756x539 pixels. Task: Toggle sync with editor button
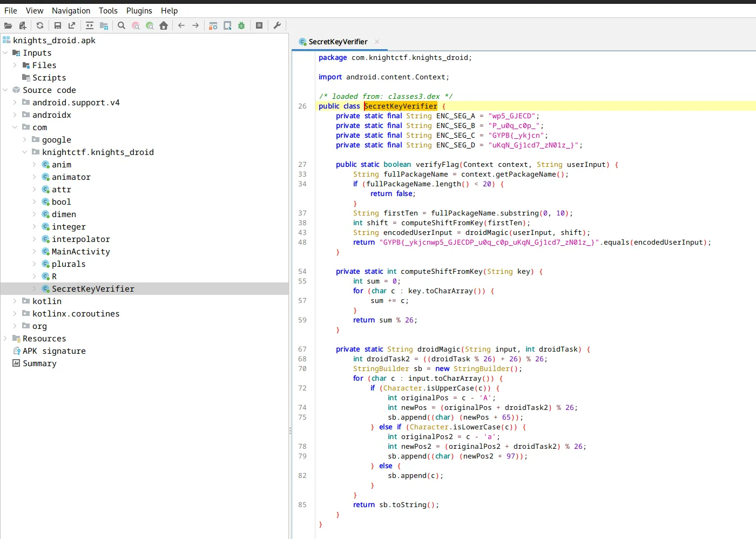pos(90,25)
